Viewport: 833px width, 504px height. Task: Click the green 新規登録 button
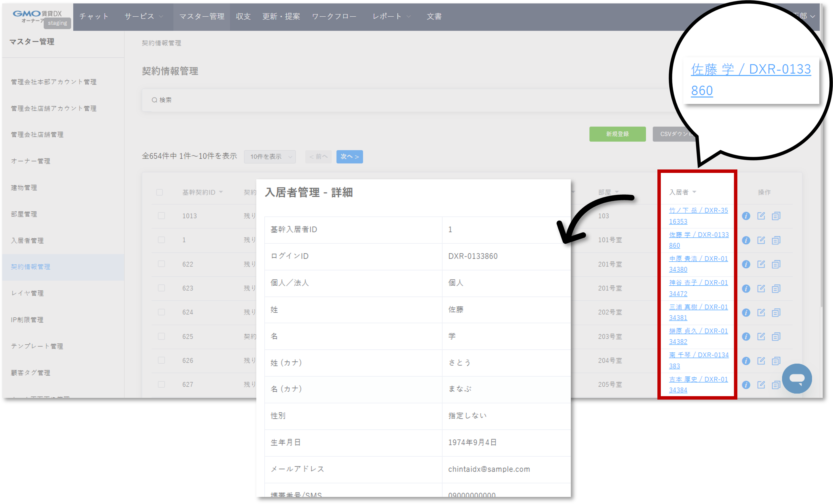click(617, 134)
